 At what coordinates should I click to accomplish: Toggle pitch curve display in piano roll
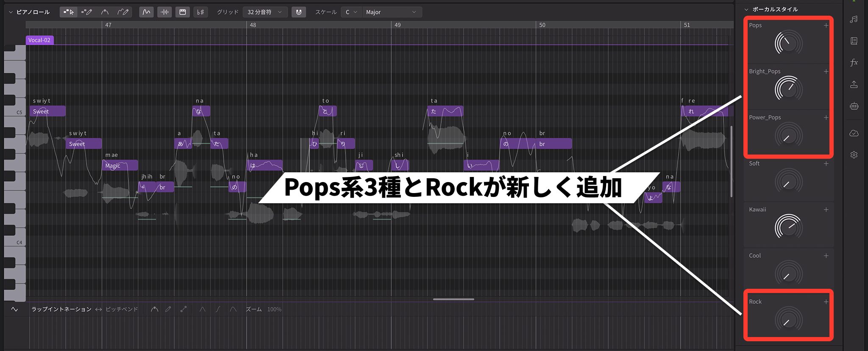pos(146,12)
